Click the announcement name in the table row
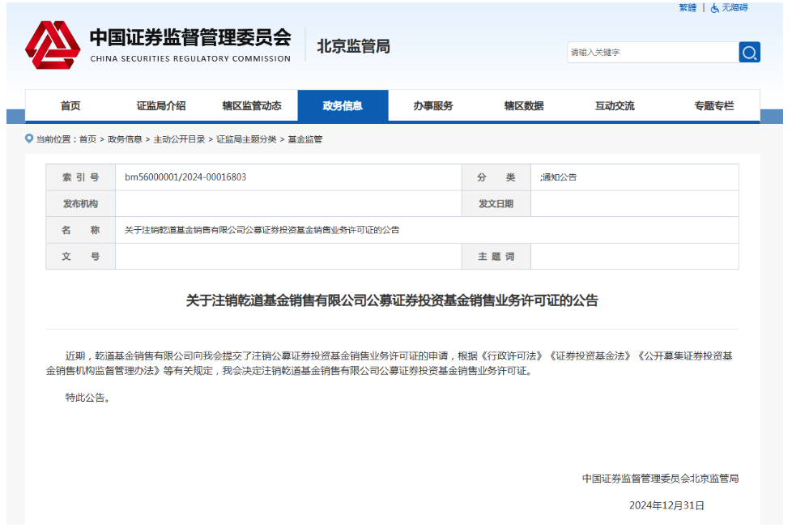The height and width of the screenshot is (532, 792). (x=262, y=230)
